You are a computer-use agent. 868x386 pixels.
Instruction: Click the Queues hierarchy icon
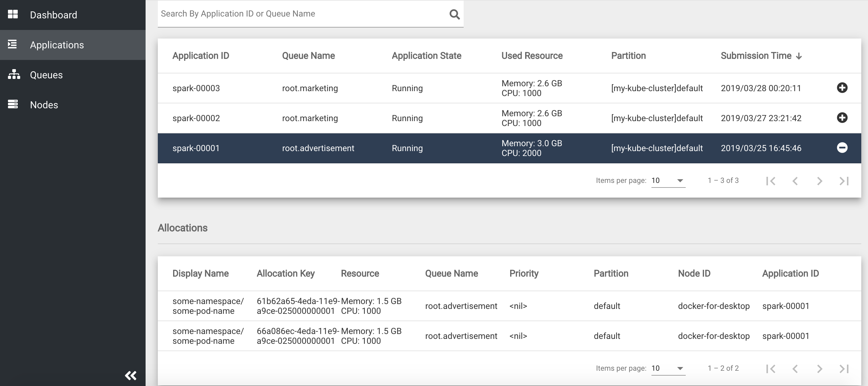point(14,74)
